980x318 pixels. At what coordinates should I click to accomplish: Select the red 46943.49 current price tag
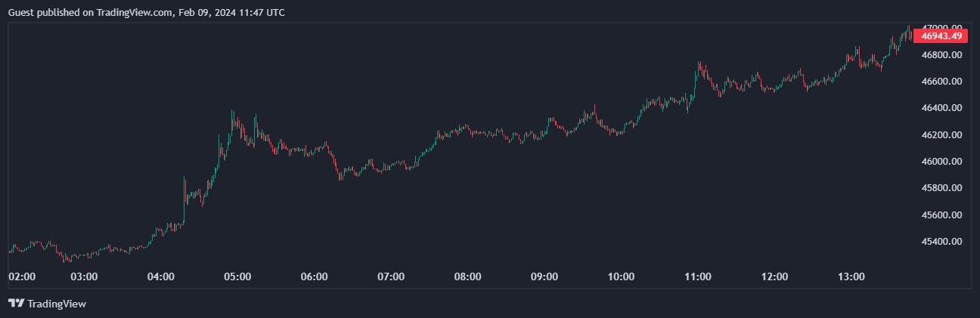pos(941,36)
